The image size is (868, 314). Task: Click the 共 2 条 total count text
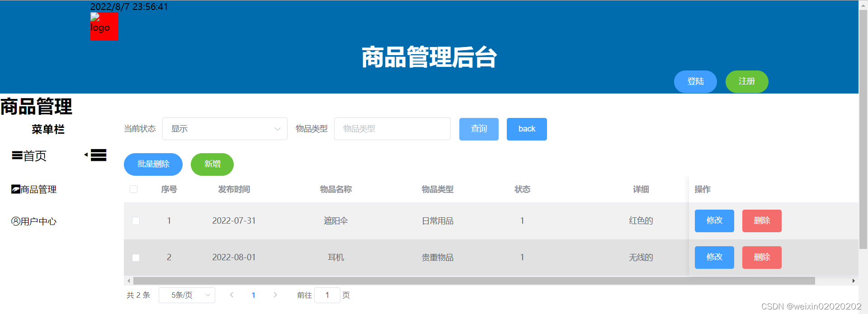click(138, 295)
